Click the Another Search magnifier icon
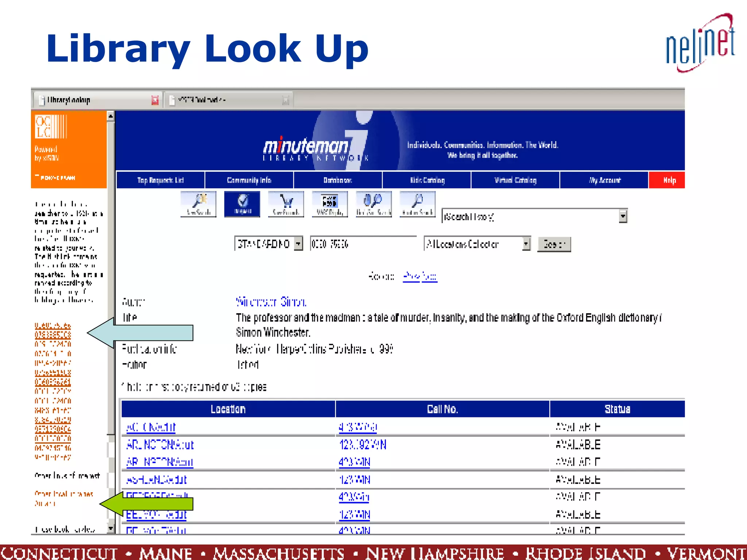The width and height of the screenshot is (747, 560). (417, 204)
